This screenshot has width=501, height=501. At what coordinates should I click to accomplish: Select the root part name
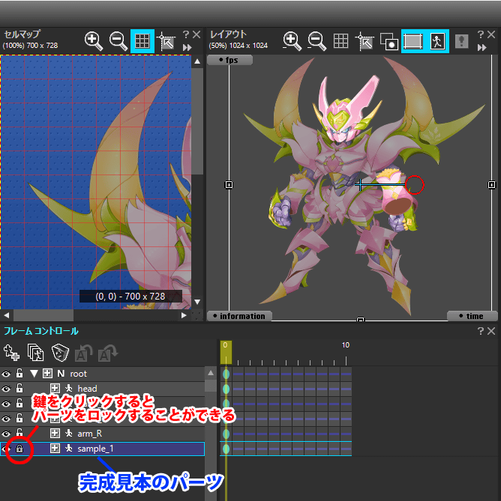click(78, 374)
